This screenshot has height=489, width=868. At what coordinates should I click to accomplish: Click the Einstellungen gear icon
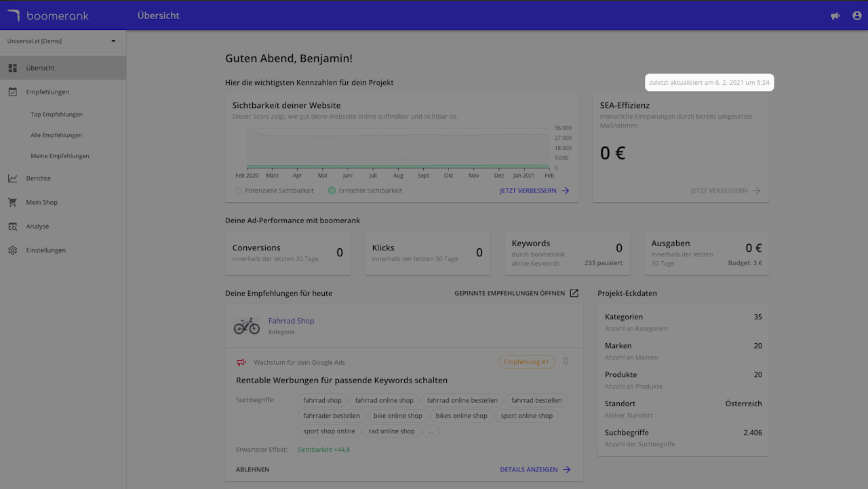click(x=13, y=250)
